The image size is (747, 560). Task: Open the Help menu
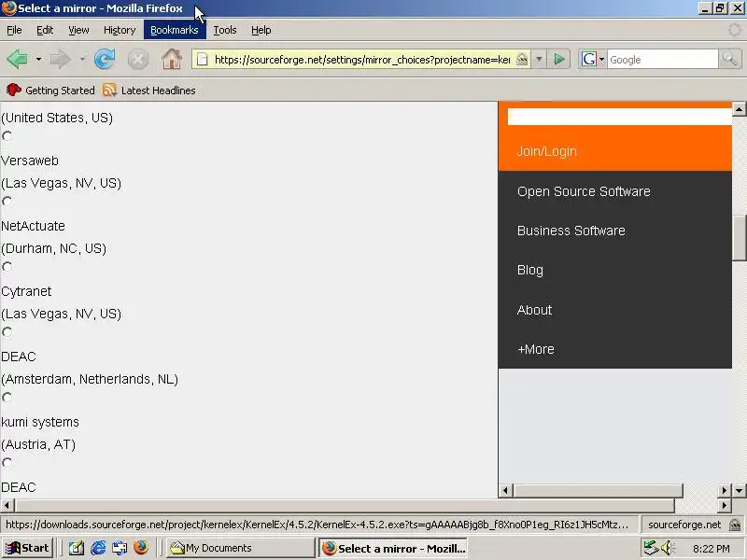261,30
